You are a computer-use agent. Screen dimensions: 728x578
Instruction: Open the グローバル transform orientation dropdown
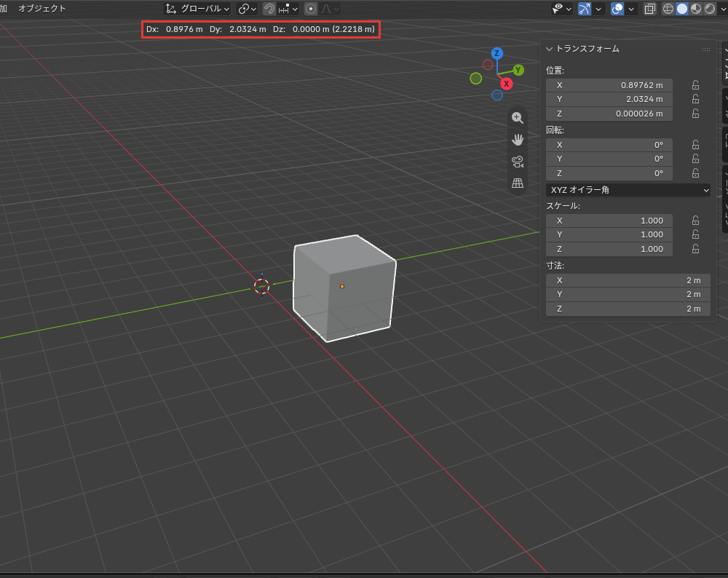(x=198, y=9)
